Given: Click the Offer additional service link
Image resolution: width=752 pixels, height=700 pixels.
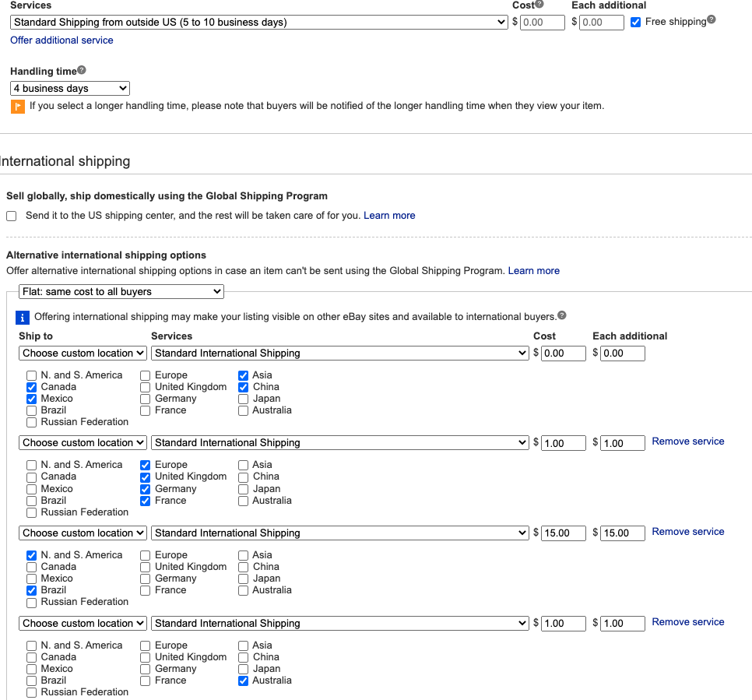Looking at the screenshot, I should pyautogui.click(x=61, y=40).
